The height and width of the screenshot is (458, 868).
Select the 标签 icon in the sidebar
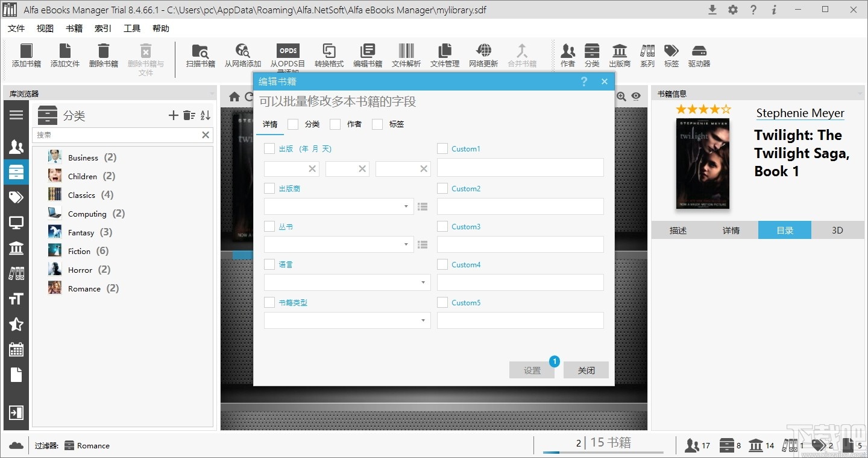click(x=16, y=197)
